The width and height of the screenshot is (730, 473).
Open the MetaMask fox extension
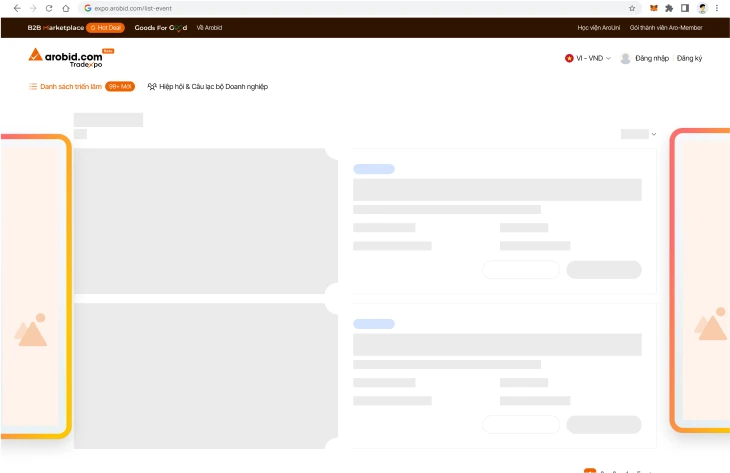(x=654, y=8)
